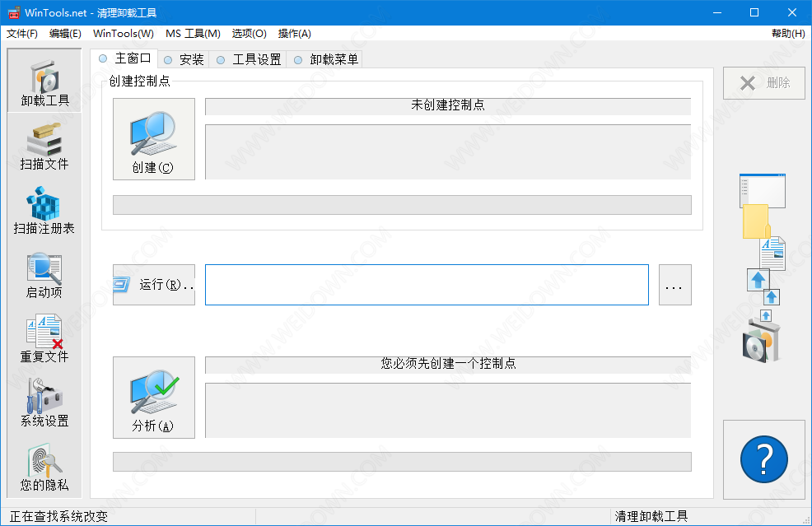Open the 扫描文件 scan files tool
Screen dimensions: 812x526
(x=44, y=147)
